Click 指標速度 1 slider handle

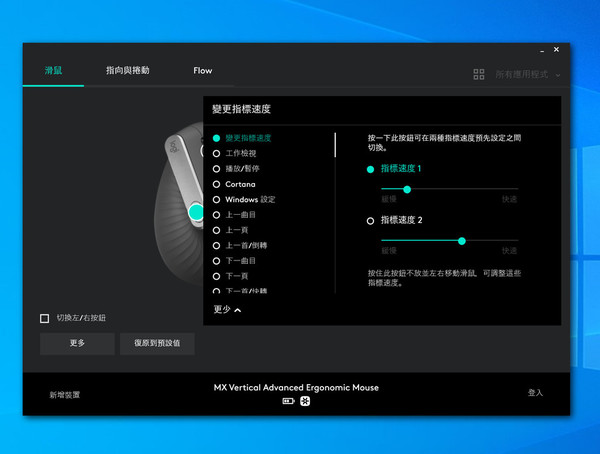click(x=407, y=189)
